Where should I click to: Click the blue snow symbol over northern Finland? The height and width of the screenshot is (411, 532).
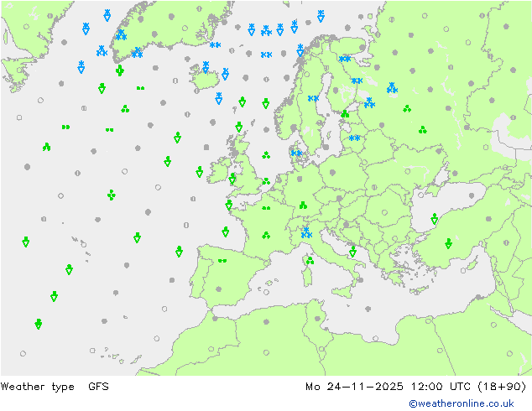point(345,59)
